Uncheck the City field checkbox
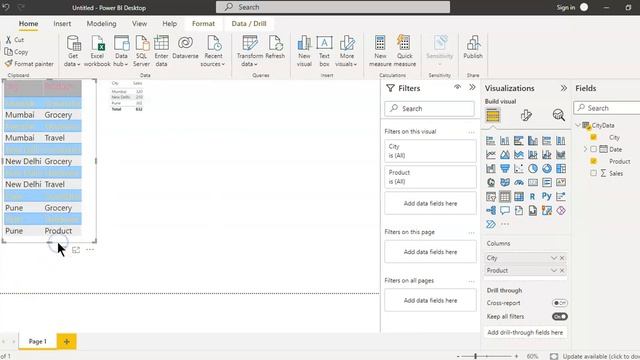The height and width of the screenshot is (360, 640). pyautogui.click(x=593, y=137)
